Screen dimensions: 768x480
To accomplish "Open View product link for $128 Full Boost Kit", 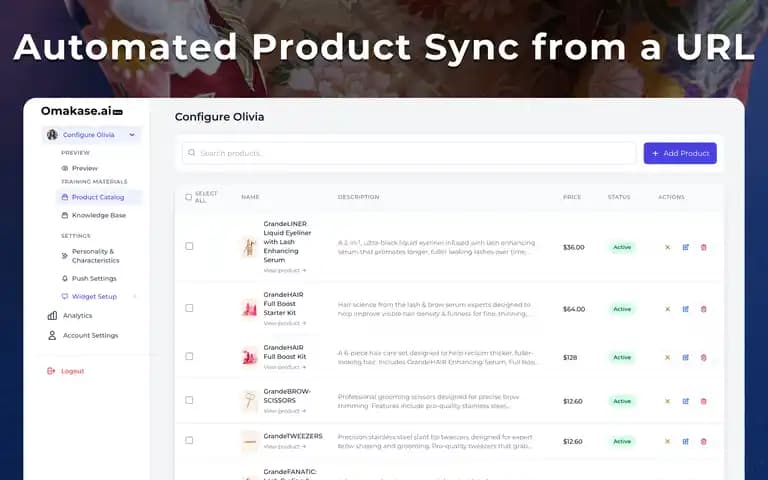I will click(x=285, y=367).
